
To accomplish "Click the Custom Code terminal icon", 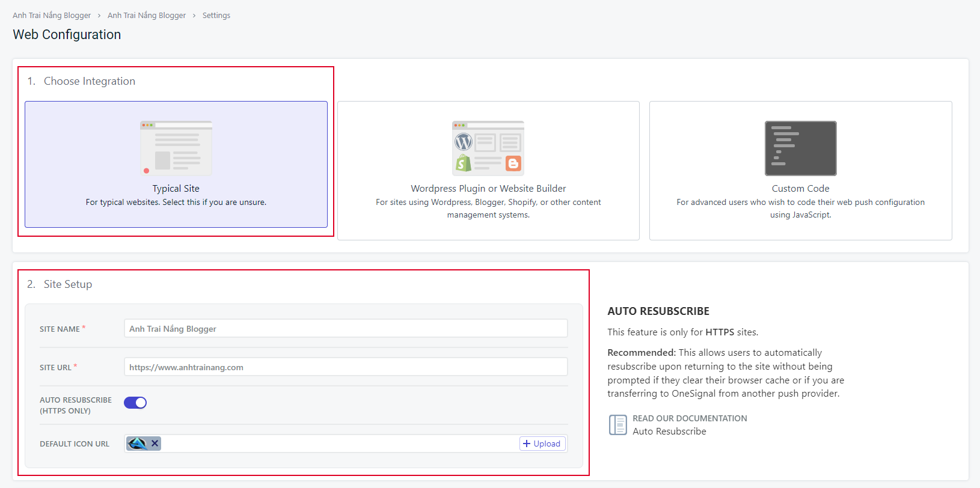I will coord(800,148).
